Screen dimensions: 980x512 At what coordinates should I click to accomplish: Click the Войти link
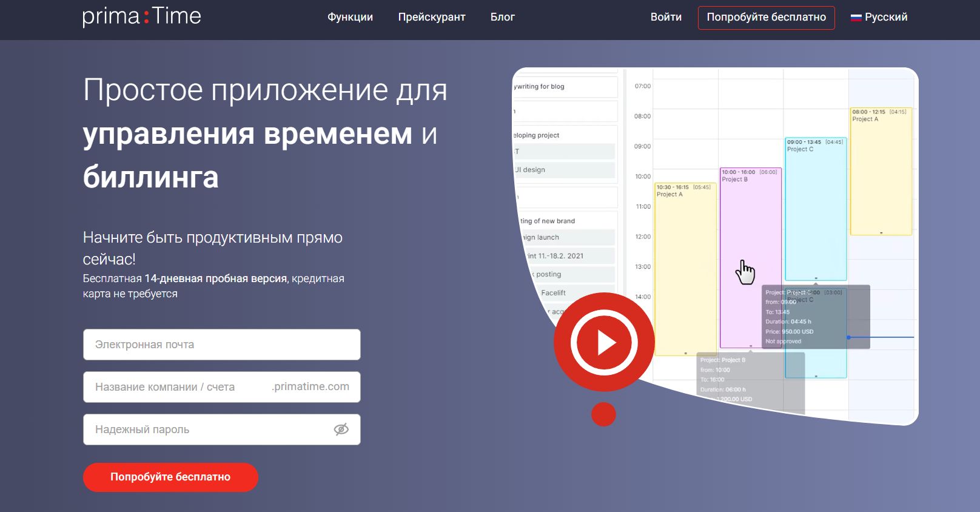point(666,17)
